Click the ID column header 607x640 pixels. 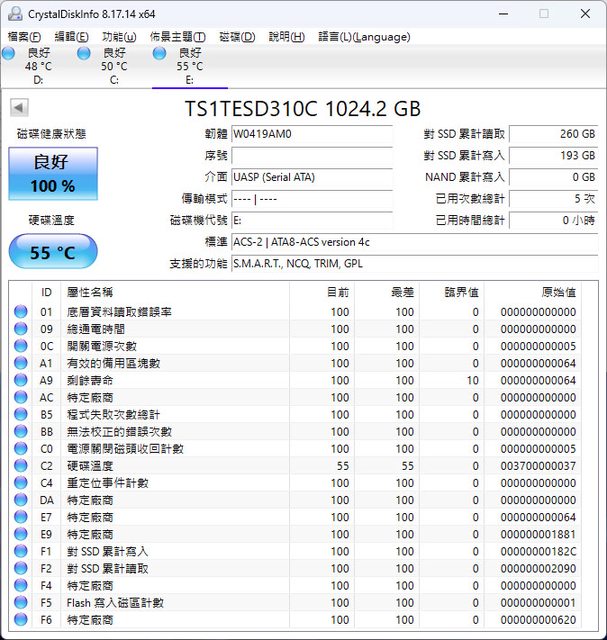coord(46,292)
